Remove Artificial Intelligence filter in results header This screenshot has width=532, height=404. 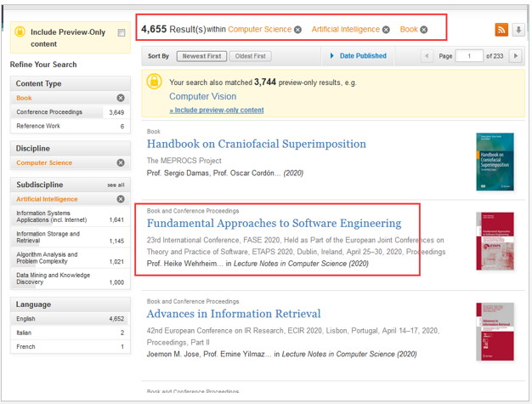pos(386,30)
